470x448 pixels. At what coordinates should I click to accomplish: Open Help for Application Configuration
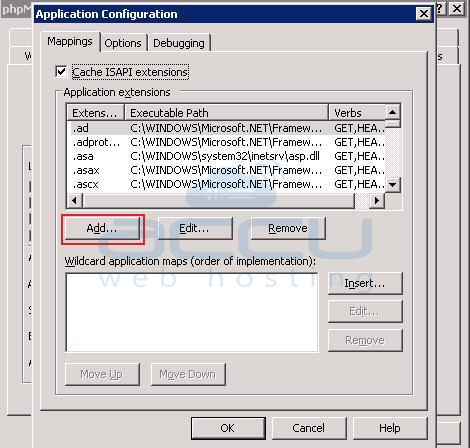[x=390, y=428]
